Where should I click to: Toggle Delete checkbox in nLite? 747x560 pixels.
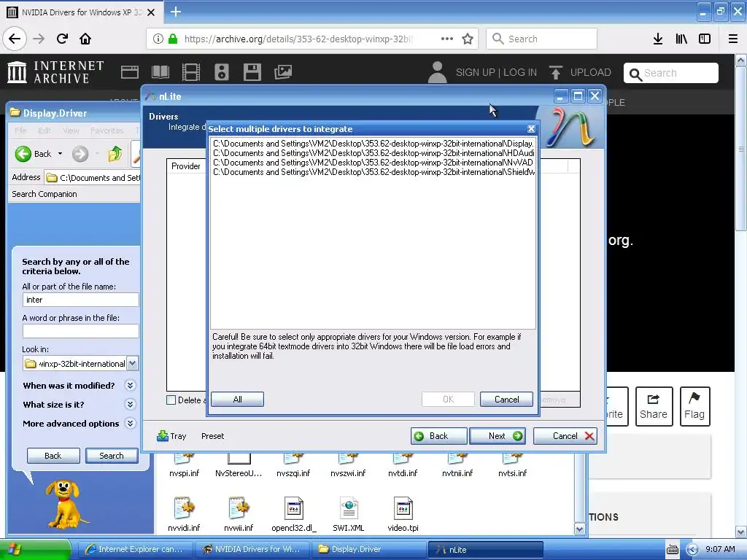click(x=171, y=400)
